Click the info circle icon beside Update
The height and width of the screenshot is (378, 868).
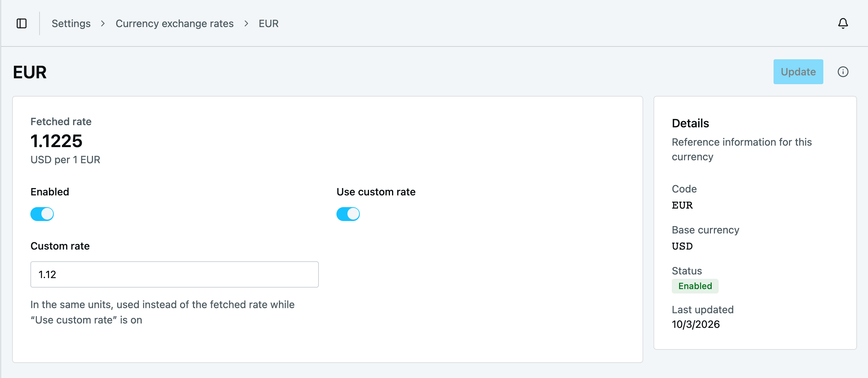[x=843, y=72]
